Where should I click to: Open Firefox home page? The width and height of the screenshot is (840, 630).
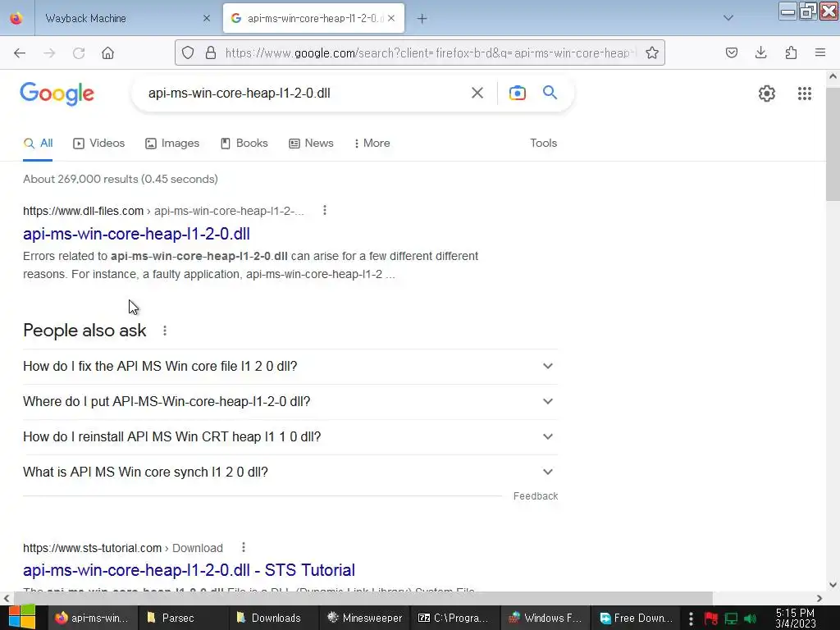(x=107, y=53)
